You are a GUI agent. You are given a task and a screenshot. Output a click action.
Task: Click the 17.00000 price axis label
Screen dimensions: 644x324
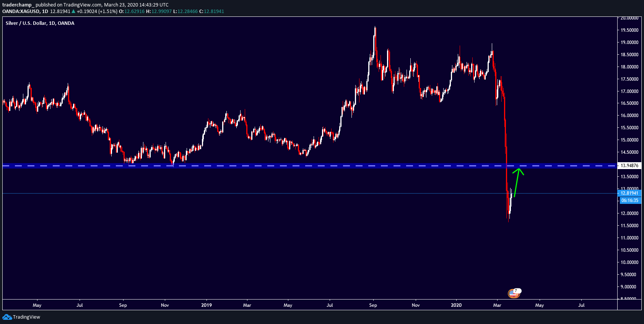click(x=629, y=91)
